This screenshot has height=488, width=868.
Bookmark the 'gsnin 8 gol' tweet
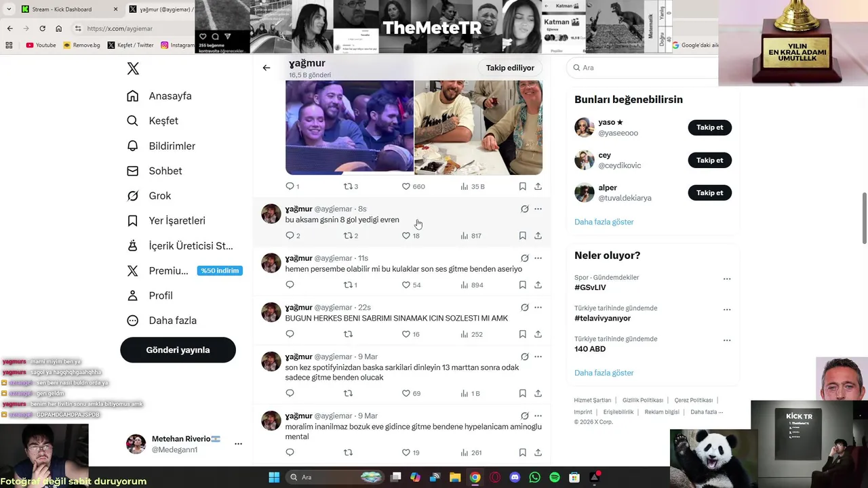point(522,236)
